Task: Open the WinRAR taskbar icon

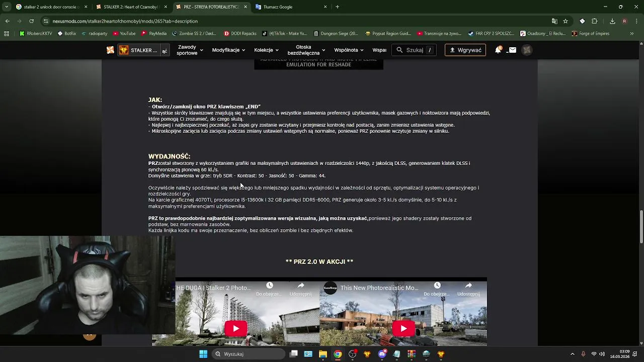Action: (x=412, y=354)
